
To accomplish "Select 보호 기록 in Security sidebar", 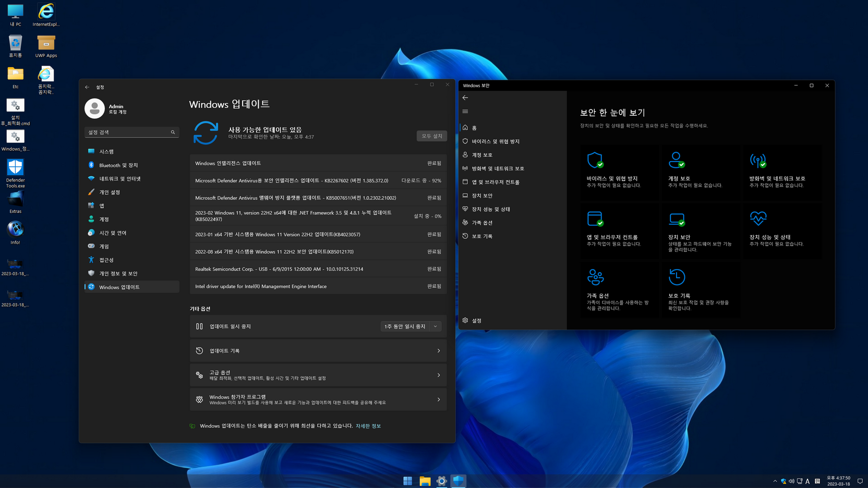I will pos(513,236).
